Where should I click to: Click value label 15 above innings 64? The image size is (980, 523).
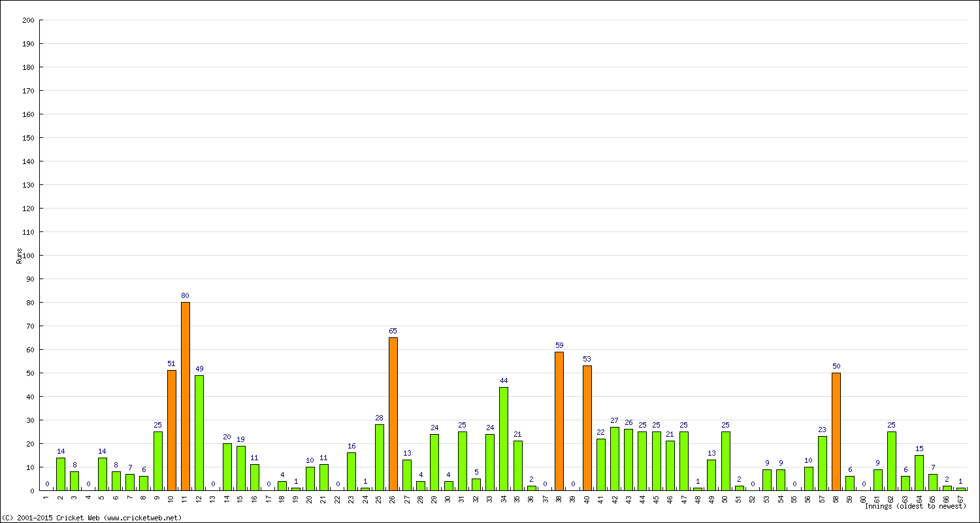[919, 448]
